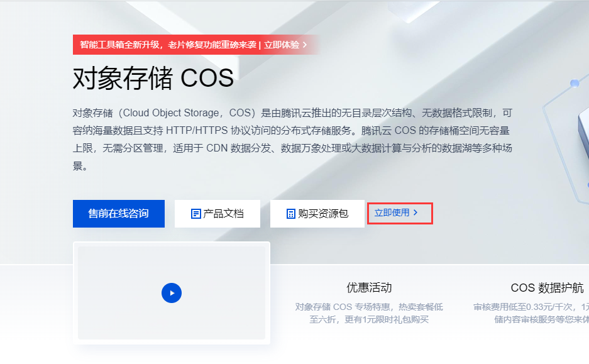Click the video thumbnail card
This screenshot has height=364, width=589.
(x=172, y=293)
